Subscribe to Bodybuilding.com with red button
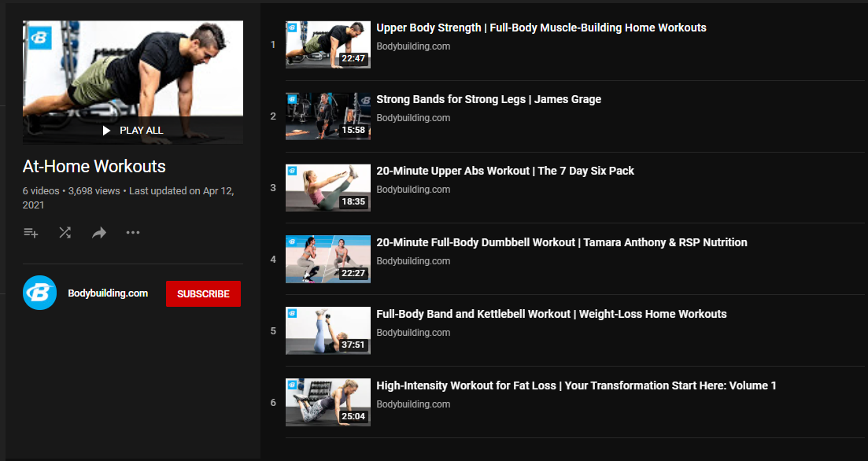 [x=203, y=294]
